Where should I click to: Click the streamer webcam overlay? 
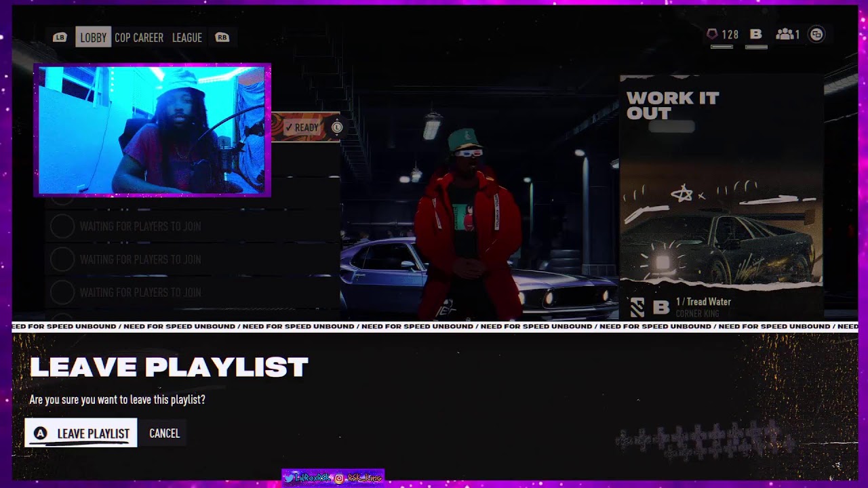click(x=152, y=130)
